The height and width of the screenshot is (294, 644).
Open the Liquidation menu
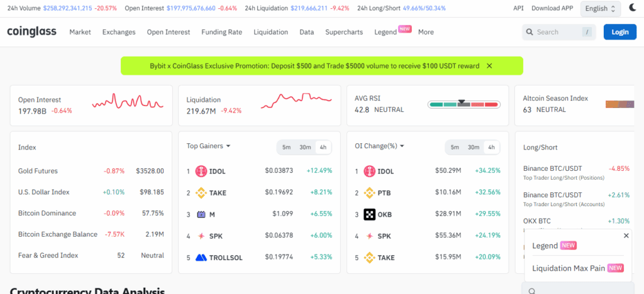[270, 32]
